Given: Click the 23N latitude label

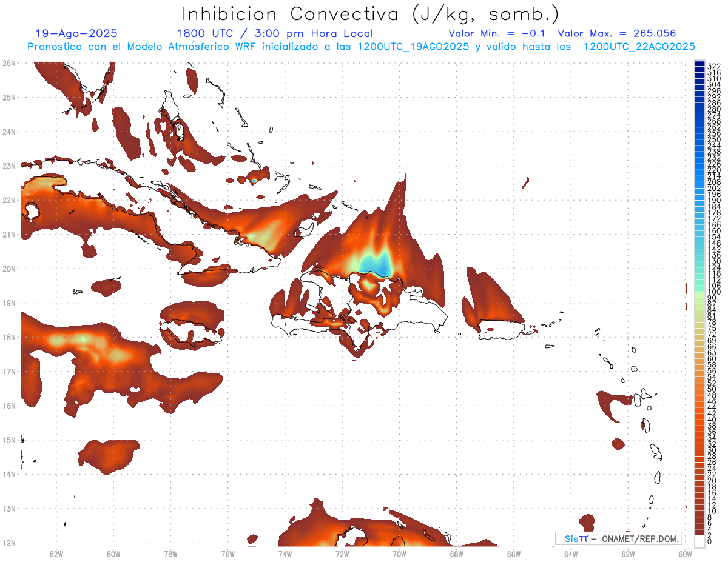Looking at the screenshot, I should click(8, 166).
